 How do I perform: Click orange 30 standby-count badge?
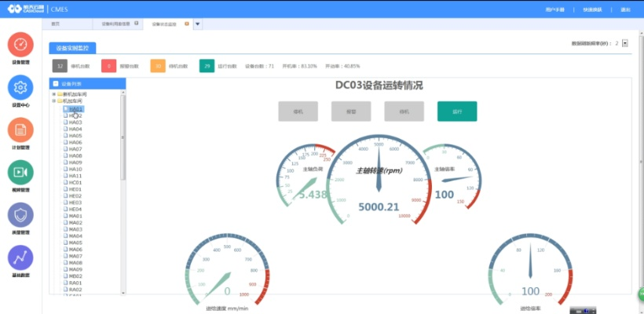pyautogui.click(x=158, y=66)
